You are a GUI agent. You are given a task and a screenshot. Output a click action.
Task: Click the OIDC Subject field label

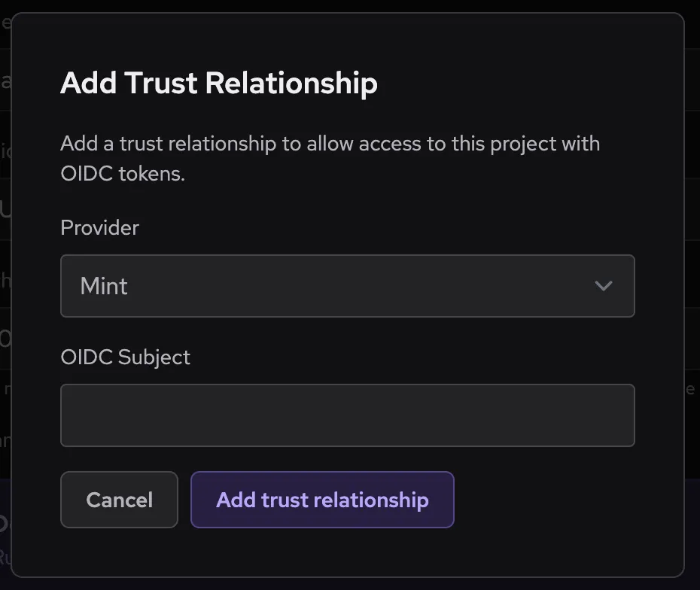[x=126, y=357]
